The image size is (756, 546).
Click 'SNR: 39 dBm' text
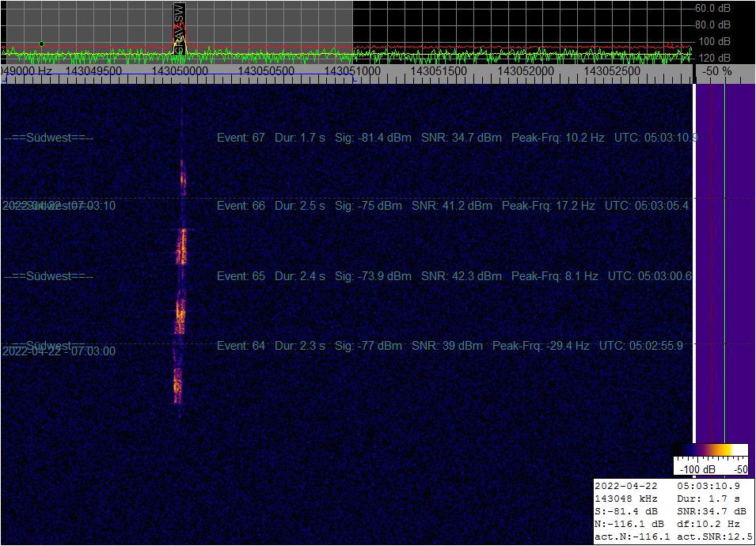(447, 346)
